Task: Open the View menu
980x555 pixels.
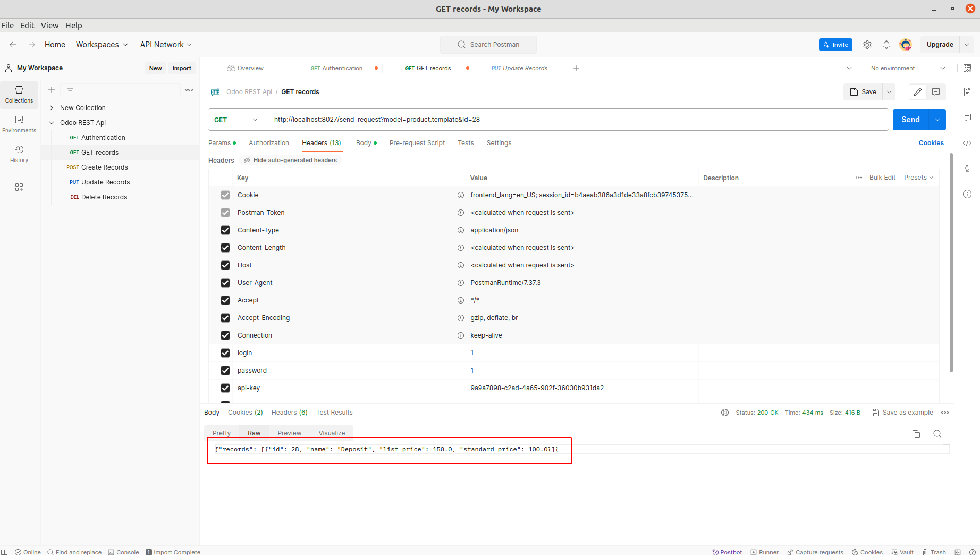Action: pos(49,26)
